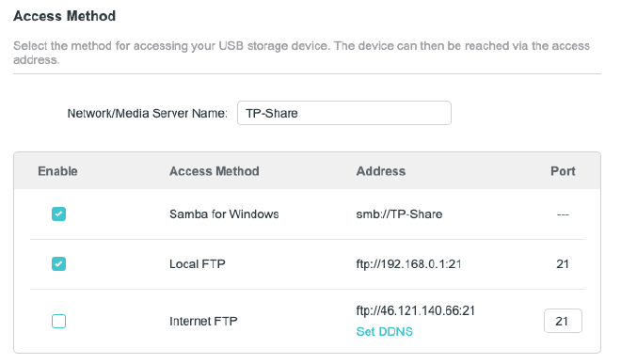This screenshot has height=364, width=621.
Task: Click the ftp://46.121.140.66:21 internet address
Action: click(x=416, y=310)
